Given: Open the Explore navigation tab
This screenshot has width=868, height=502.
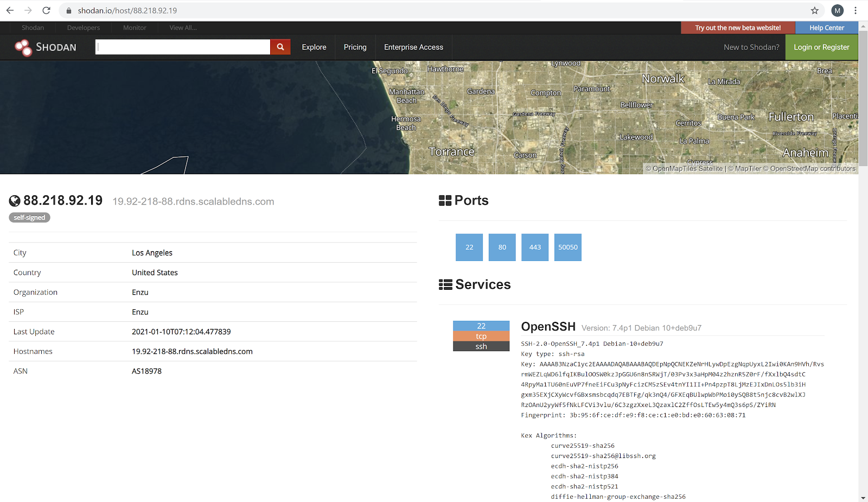Looking at the screenshot, I should [314, 47].
